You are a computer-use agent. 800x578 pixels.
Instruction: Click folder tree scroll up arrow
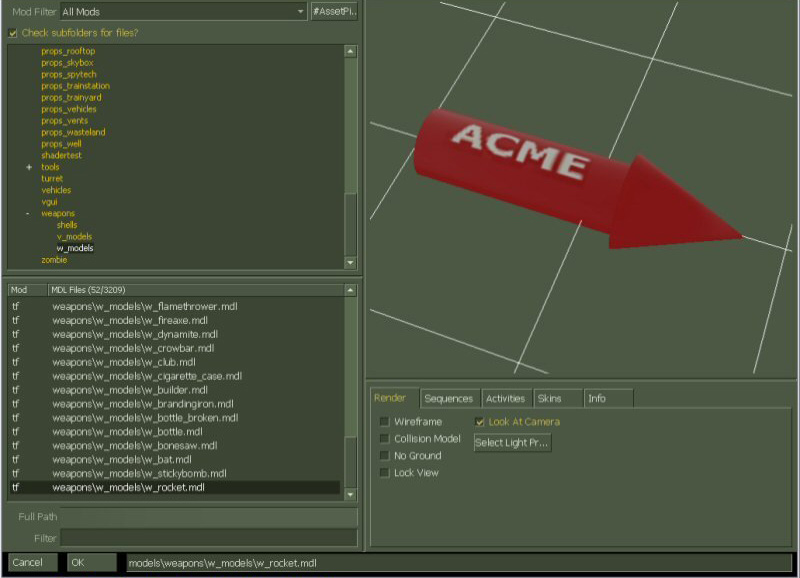(x=350, y=51)
